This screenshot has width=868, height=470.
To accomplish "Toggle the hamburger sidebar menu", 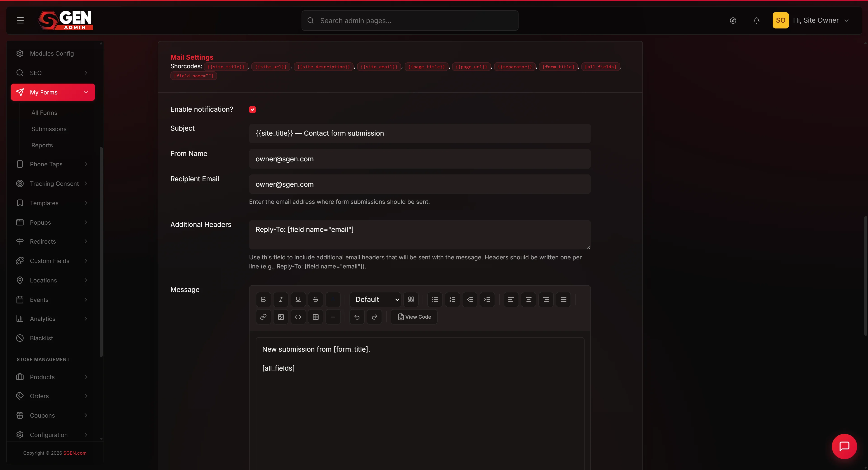I will tap(20, 21).
